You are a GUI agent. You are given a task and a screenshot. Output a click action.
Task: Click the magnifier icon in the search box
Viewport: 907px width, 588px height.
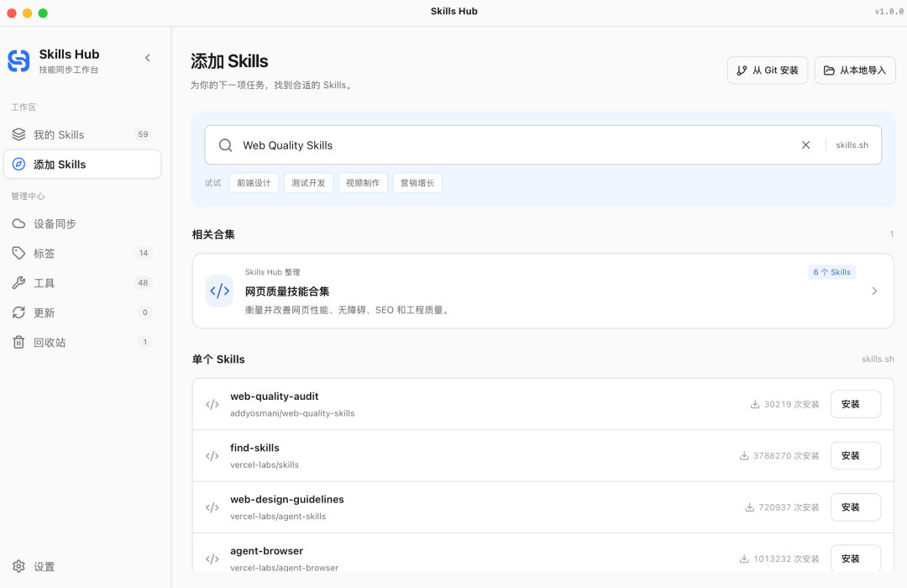click(x=226, y=145)
